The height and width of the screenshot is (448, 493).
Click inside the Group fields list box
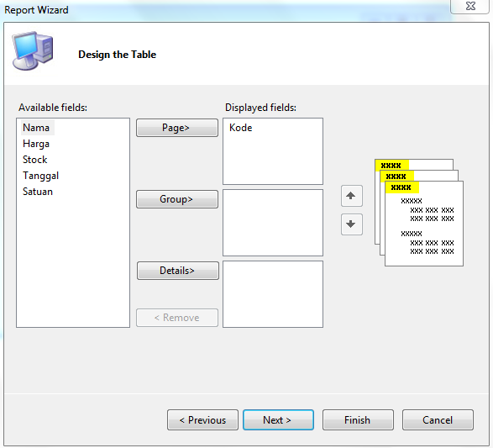click(x=273, y=223)
